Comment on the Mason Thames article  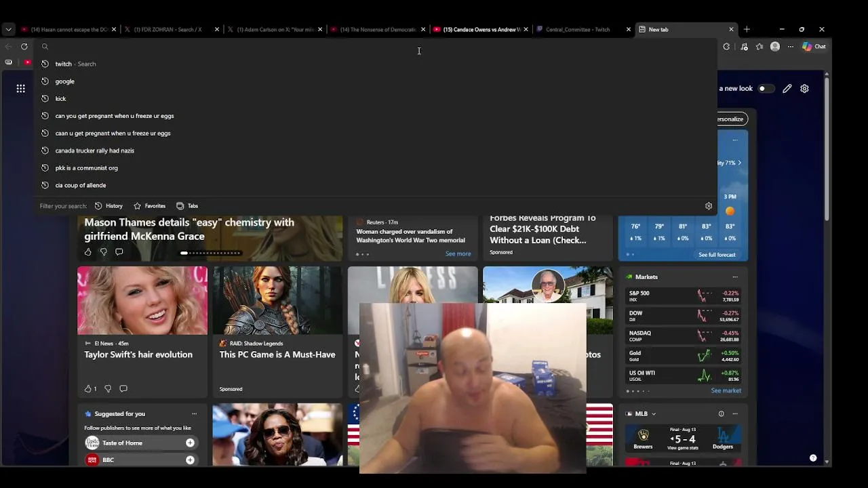pos(119,252)
